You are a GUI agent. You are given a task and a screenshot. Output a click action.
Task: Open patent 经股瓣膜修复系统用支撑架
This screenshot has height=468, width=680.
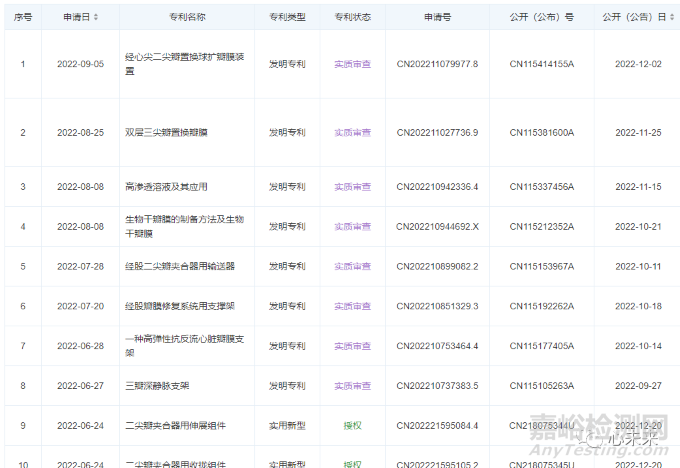[179, 306]
